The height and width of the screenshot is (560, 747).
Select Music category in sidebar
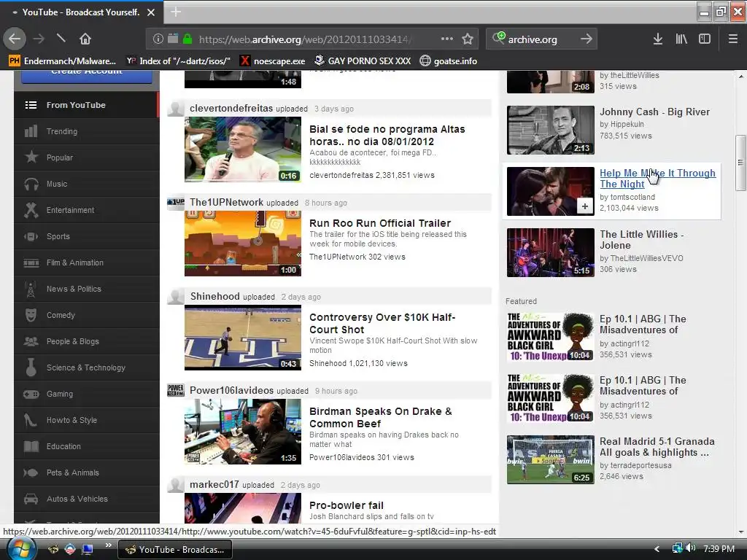86,184
